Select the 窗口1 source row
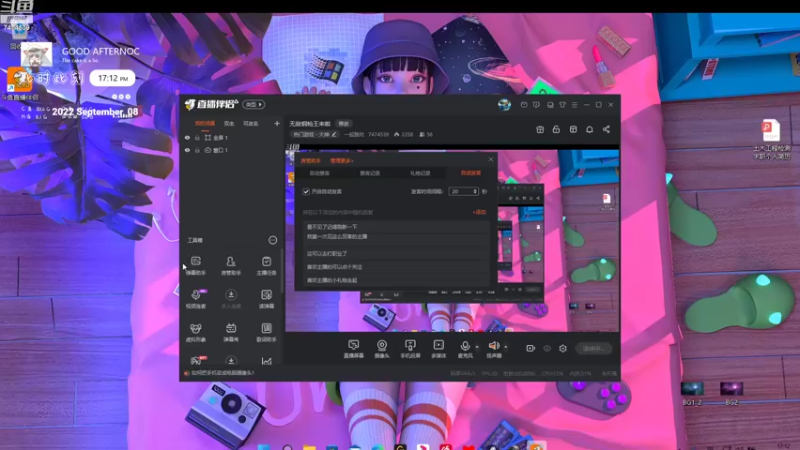This screenshot has width=800, height=450. point(231,151)
